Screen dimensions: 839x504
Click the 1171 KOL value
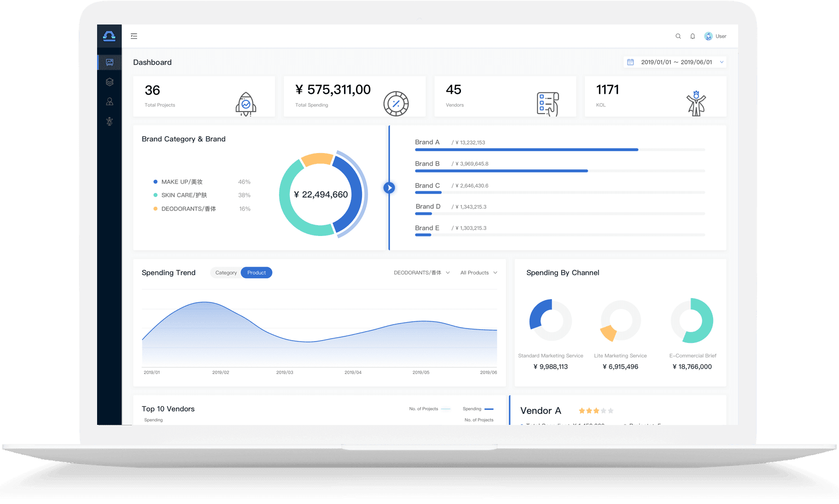(607, 89)
